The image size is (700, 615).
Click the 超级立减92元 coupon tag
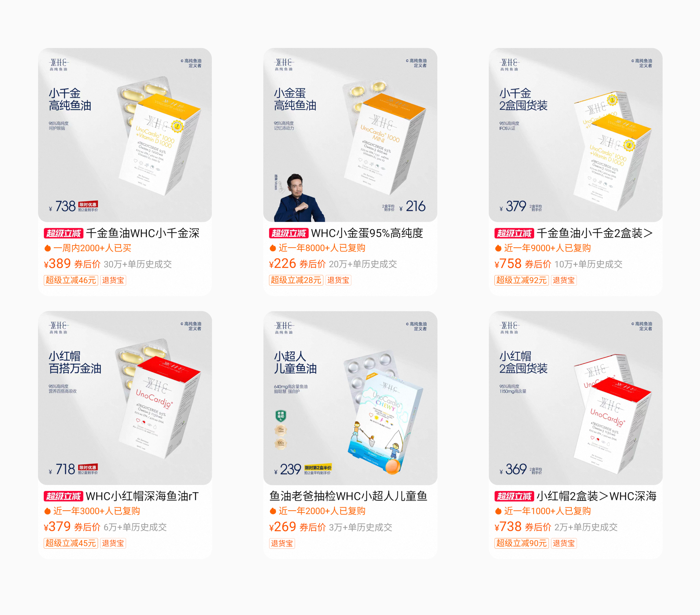click(522, 280)
